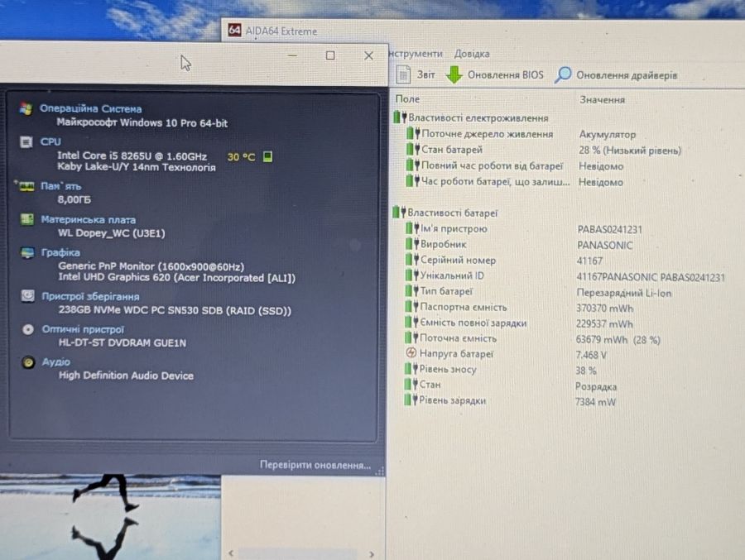Minimize the system summary window
This screenshot has height=560, width=745.
tap(292, 55)
